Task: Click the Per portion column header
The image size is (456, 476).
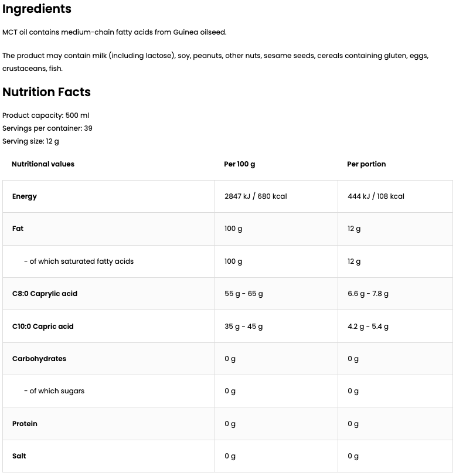Action: click(x=366, y=164)
